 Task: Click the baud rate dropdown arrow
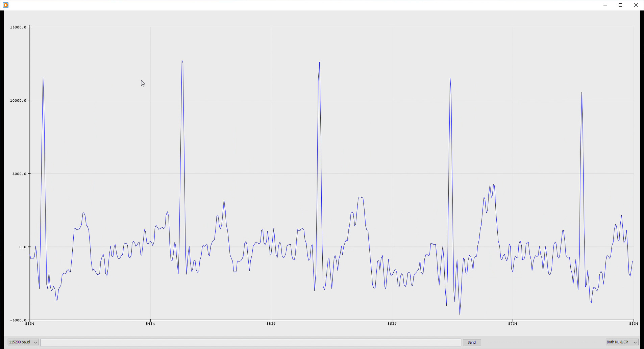pyautogui.click(x=35, y=342)
